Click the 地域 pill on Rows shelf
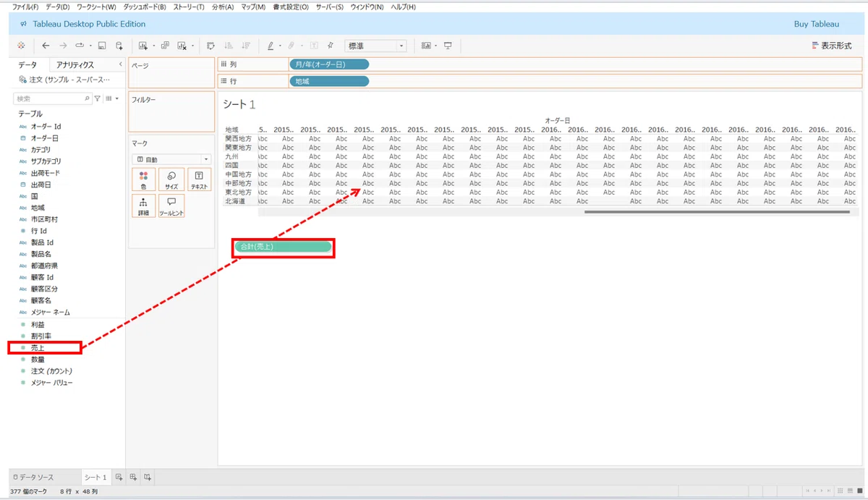868x500 pixels. 329,81
